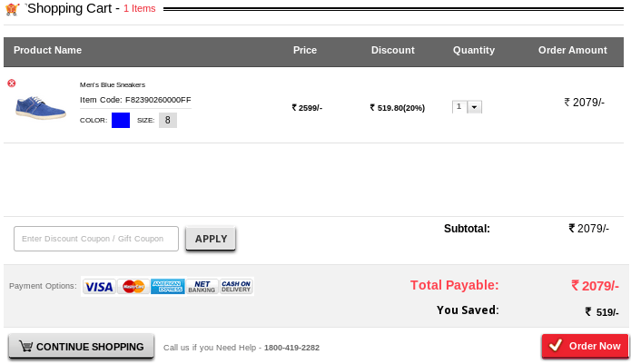Click the Product Name column header

click(x=47, y=50)
